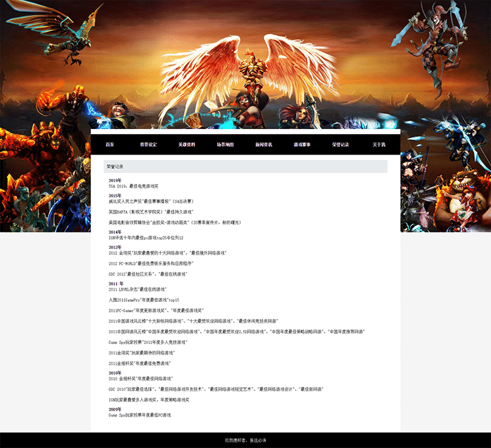
Task: Click the footer slogan text
Action: coord(245,440)
